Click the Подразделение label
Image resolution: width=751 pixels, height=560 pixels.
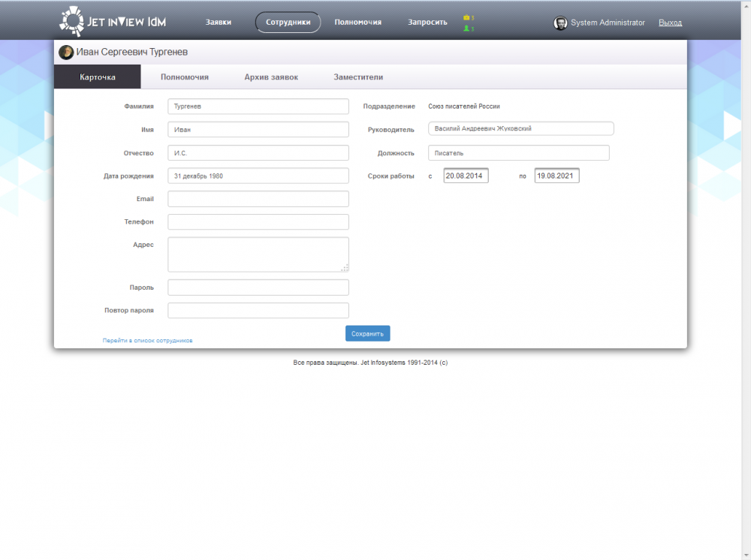[x=389, y=107]
